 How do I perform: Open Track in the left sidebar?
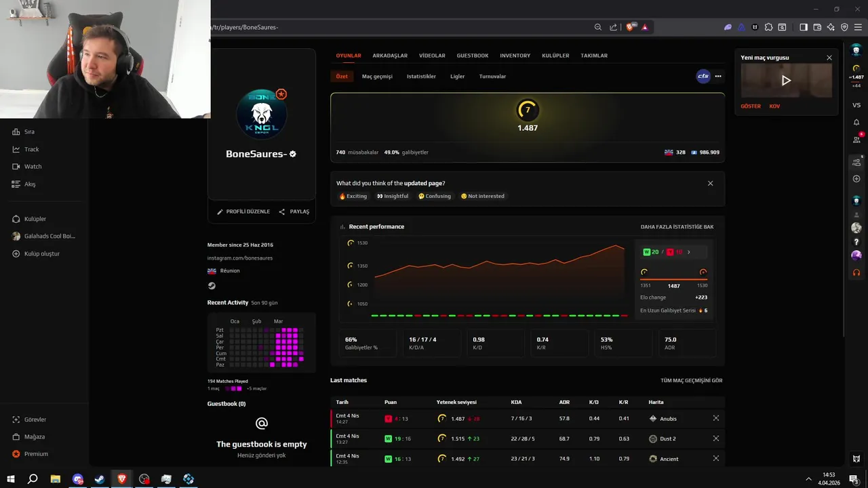26,149
